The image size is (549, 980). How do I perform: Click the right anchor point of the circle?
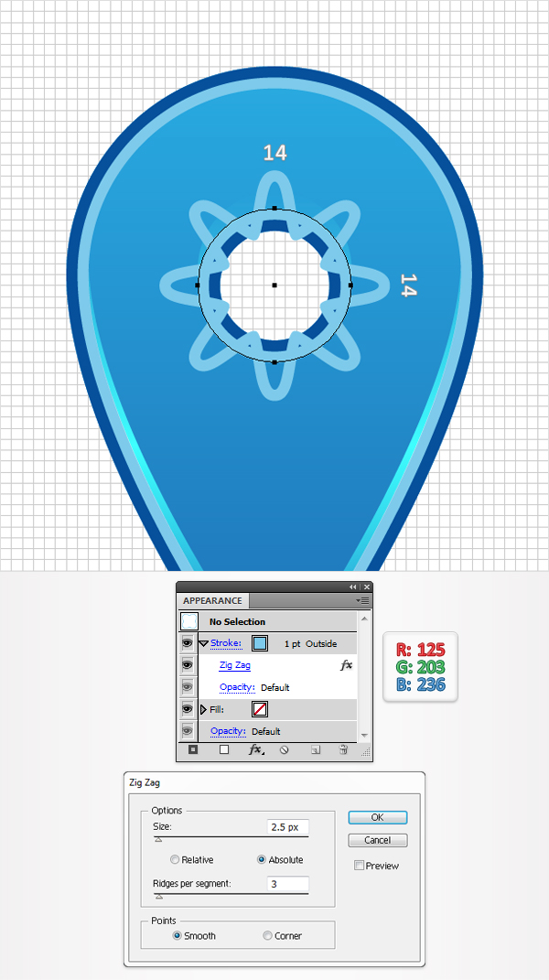[350, 285]
